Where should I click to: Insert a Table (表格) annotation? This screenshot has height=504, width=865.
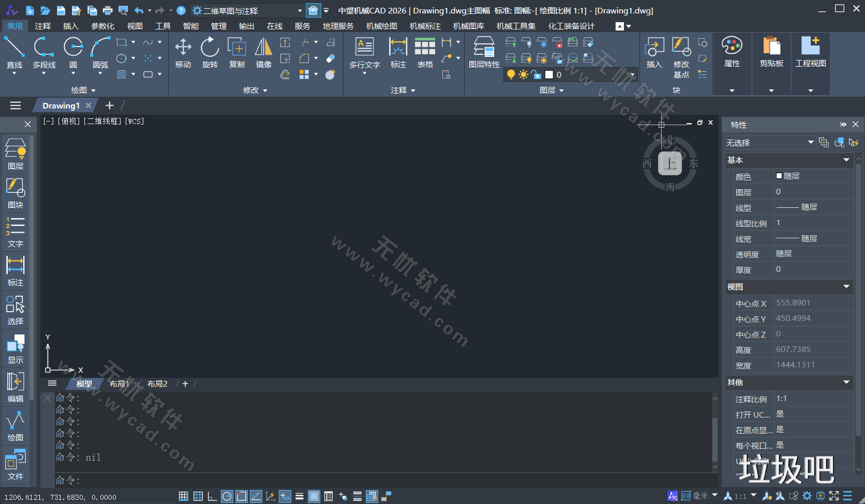[425, 52]
